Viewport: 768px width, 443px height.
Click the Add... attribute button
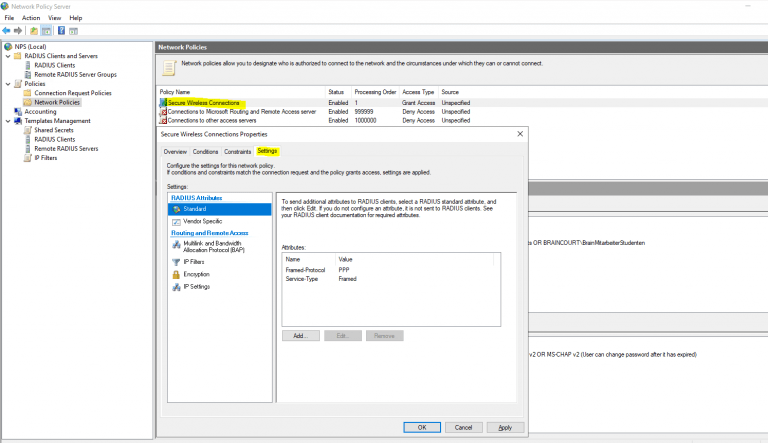coord(301,336)
